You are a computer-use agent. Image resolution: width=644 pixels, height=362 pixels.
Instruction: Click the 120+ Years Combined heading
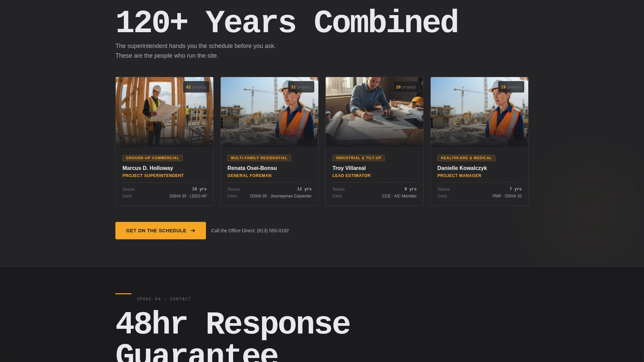coord(287,22)
